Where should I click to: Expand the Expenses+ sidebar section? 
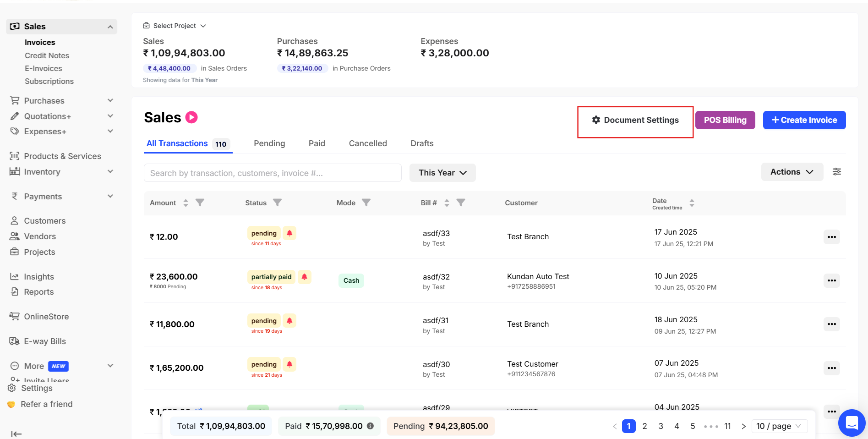(110, 131)
